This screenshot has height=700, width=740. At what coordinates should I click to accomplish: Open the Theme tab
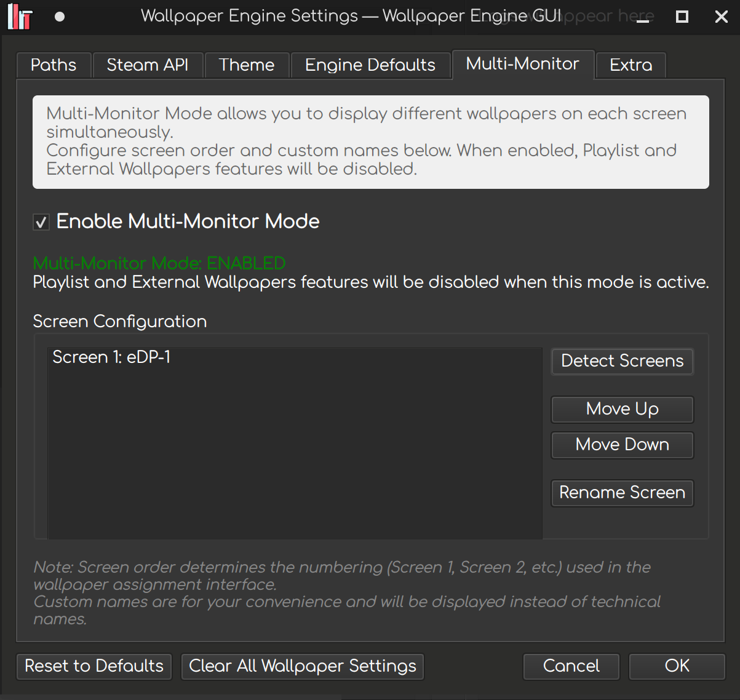[x=247, y=65]
